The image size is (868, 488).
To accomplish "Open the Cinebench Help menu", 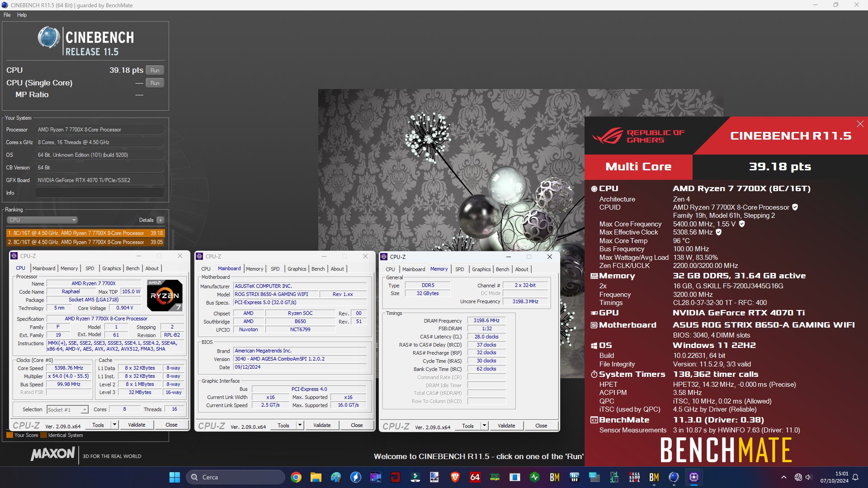I will [x=22, y=15].
